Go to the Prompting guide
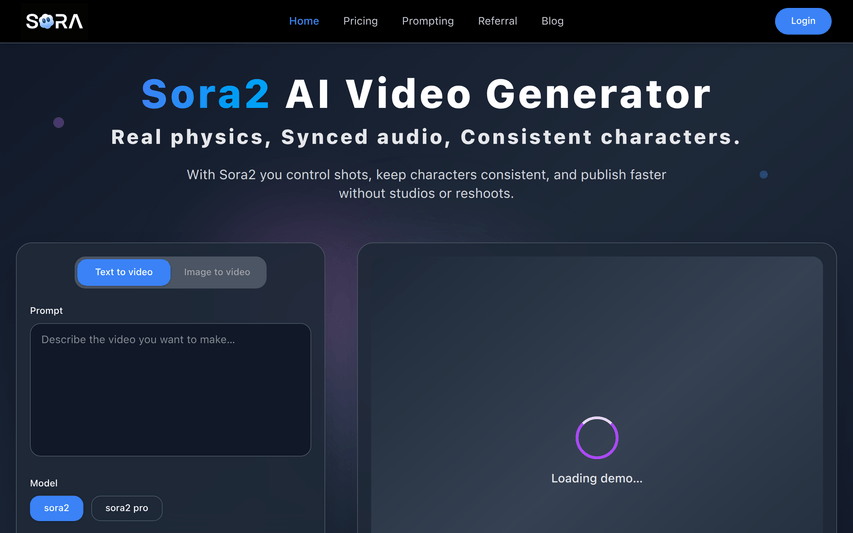 click(428, 21)
